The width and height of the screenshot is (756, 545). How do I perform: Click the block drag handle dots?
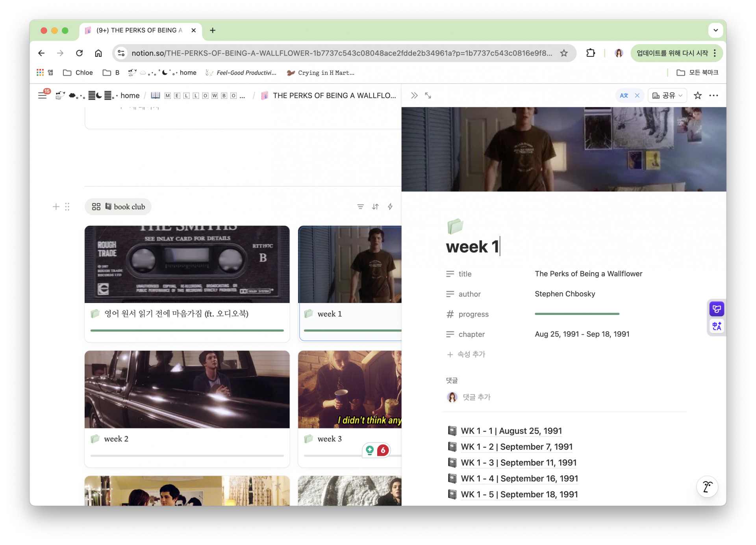[67, 207]
